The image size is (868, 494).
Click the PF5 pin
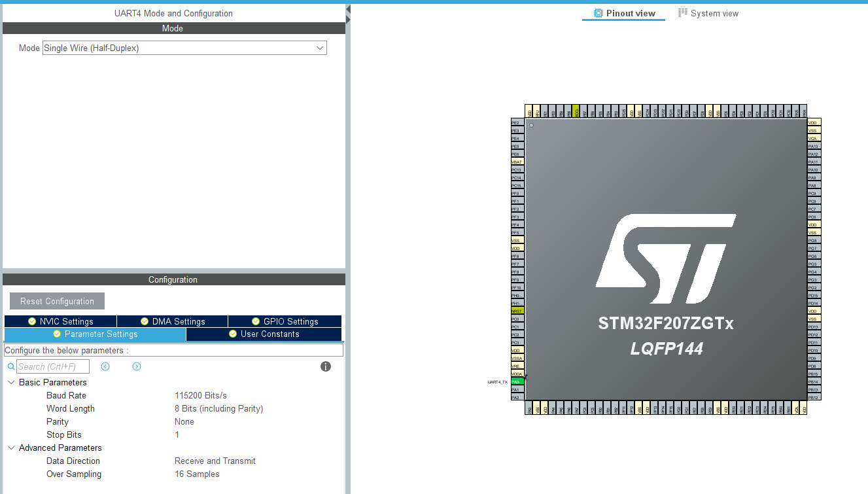pyautogui.click(x=517, y=232)
